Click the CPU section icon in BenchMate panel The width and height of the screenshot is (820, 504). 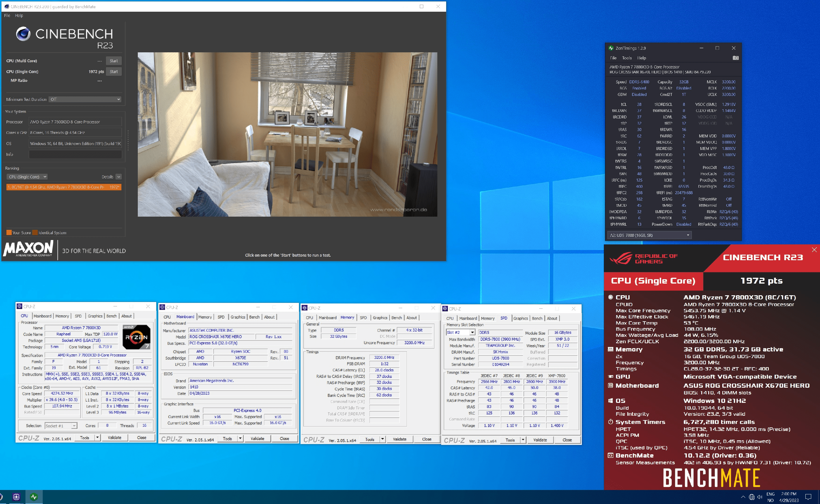click(611, 297)
